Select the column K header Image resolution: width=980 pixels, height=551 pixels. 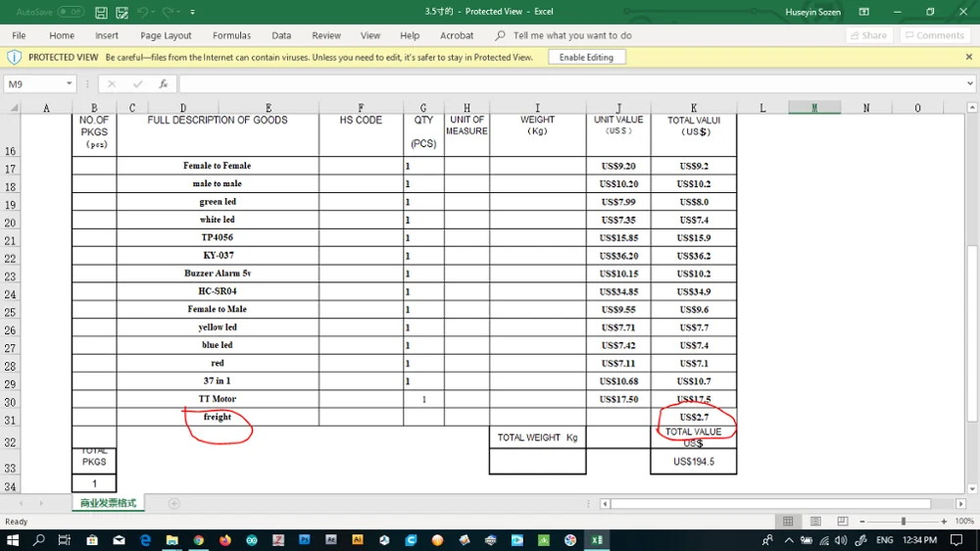tap(694, 108)
